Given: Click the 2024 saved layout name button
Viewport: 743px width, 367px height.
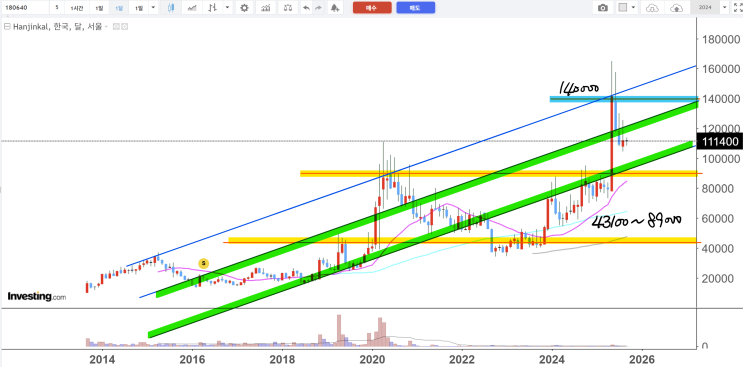Looking at the screenshot, I should (704, 8).
